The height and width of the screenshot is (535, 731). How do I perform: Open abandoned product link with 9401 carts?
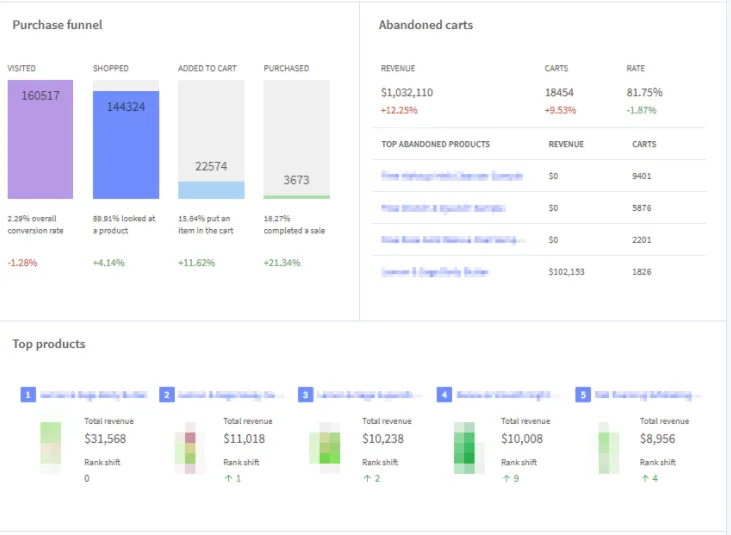pyautogui.click(x=452, y=176)
